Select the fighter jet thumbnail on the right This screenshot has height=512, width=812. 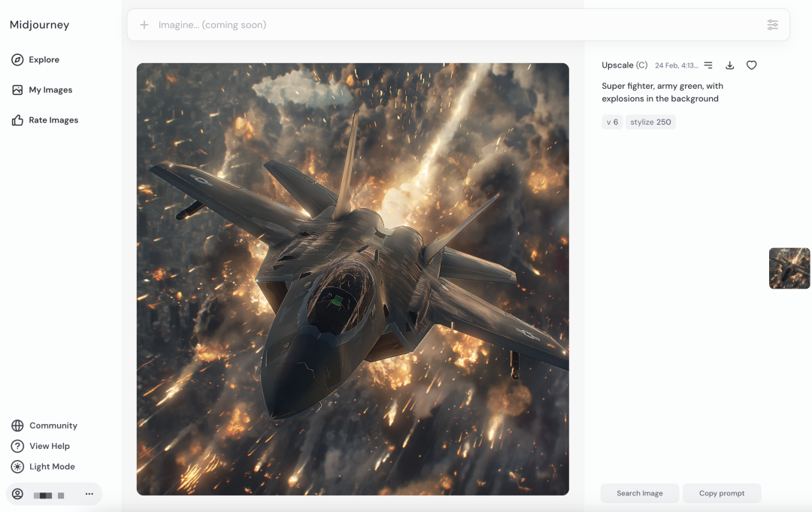click(x=789, y=268)
